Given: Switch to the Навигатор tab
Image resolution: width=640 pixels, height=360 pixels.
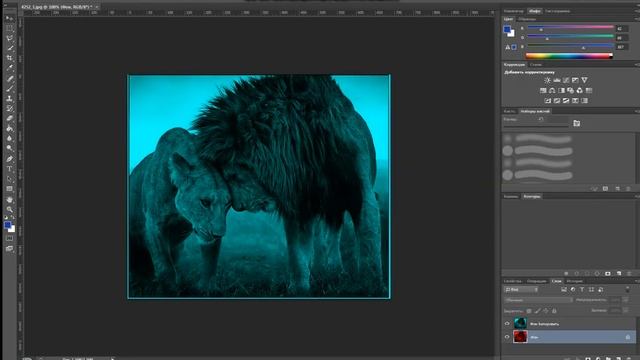Looking at the screenshot, I should tap(513, 11).
